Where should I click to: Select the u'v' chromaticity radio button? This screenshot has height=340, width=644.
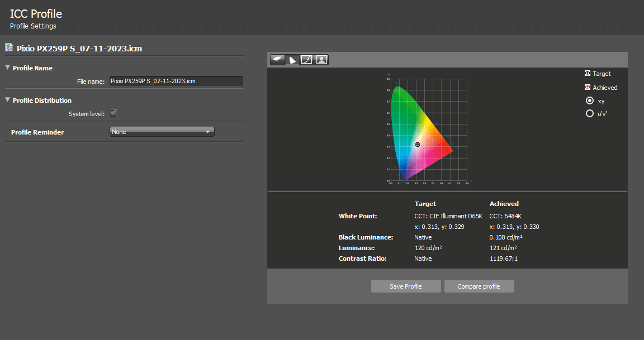pos(589,113)
